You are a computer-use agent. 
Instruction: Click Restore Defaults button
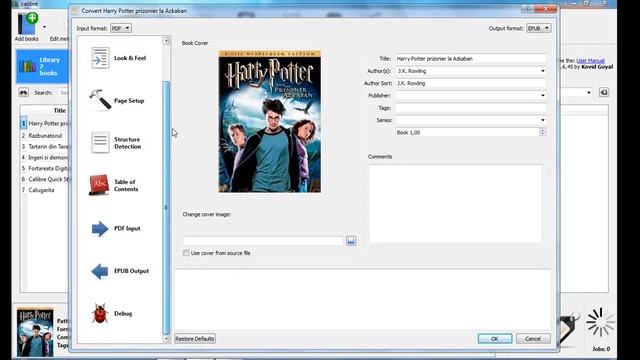pos(195,339)
